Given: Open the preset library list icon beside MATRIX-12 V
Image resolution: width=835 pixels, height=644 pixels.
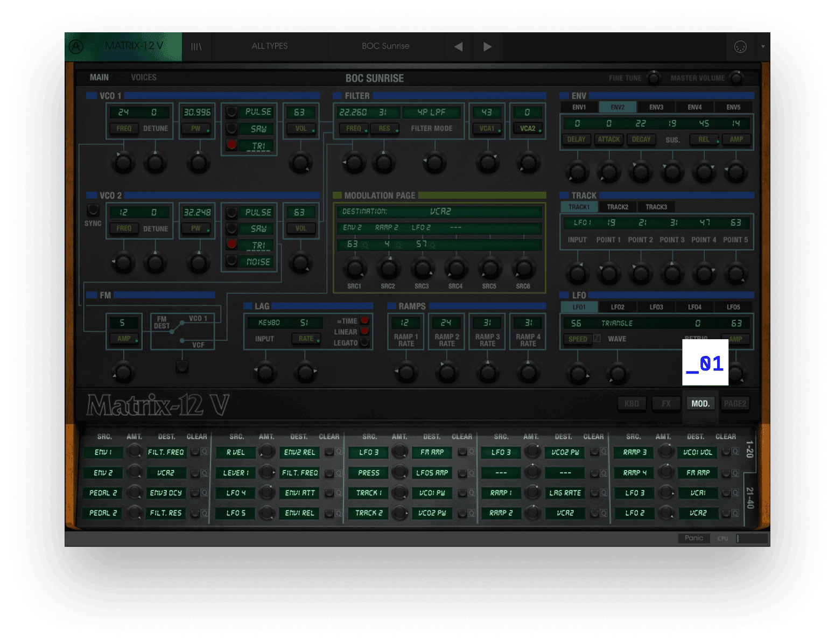Looking at the screenshot, I should [197, 46].
